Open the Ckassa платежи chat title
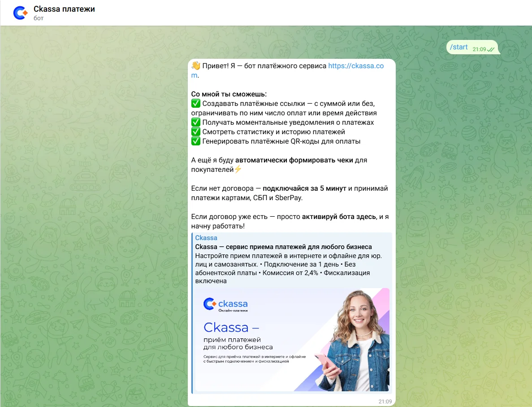532x407 pixels. 64,9
